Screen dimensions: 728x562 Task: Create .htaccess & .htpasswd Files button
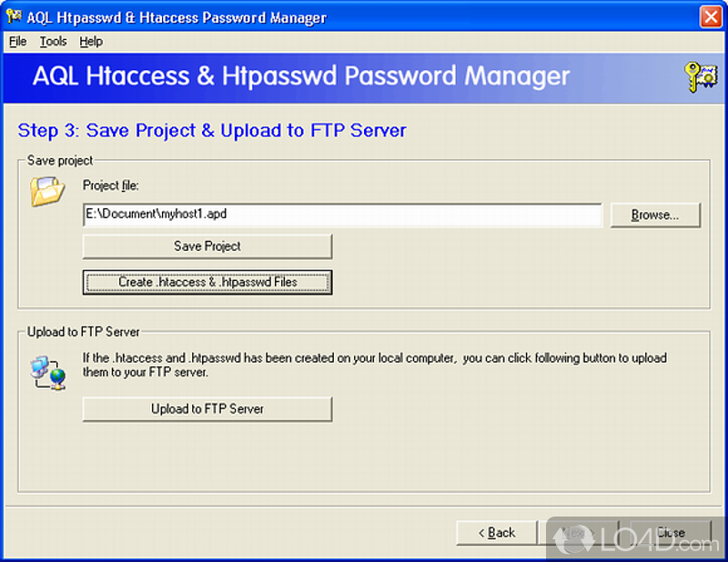click(x=207, y=282)
